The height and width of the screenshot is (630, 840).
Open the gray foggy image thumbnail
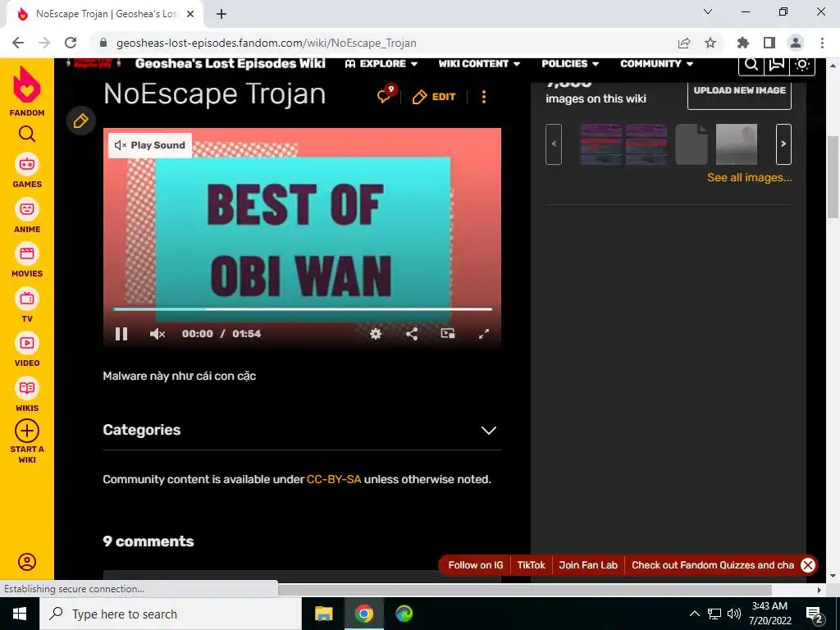(737, 144)
